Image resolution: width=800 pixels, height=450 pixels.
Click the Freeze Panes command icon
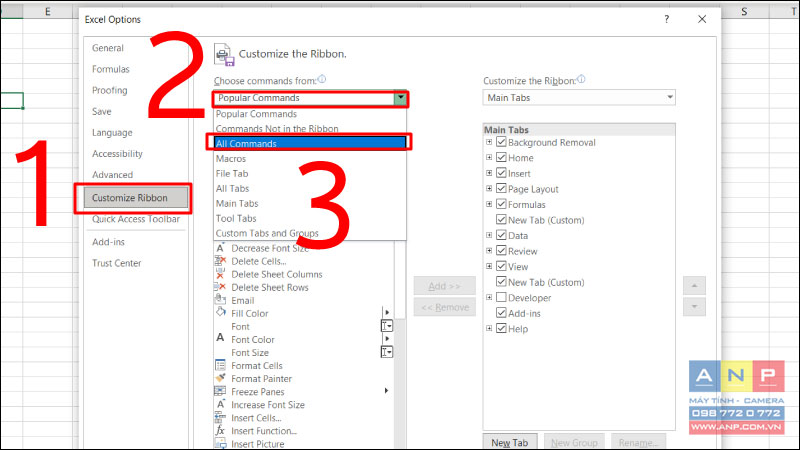tap(220, 391)
